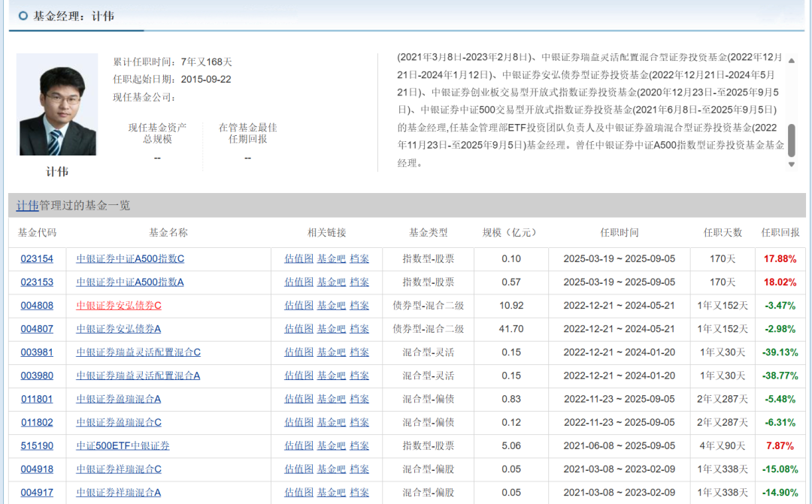
Task: Open 基金吧 for 中银证券安弘债券C
Action: 332,305
